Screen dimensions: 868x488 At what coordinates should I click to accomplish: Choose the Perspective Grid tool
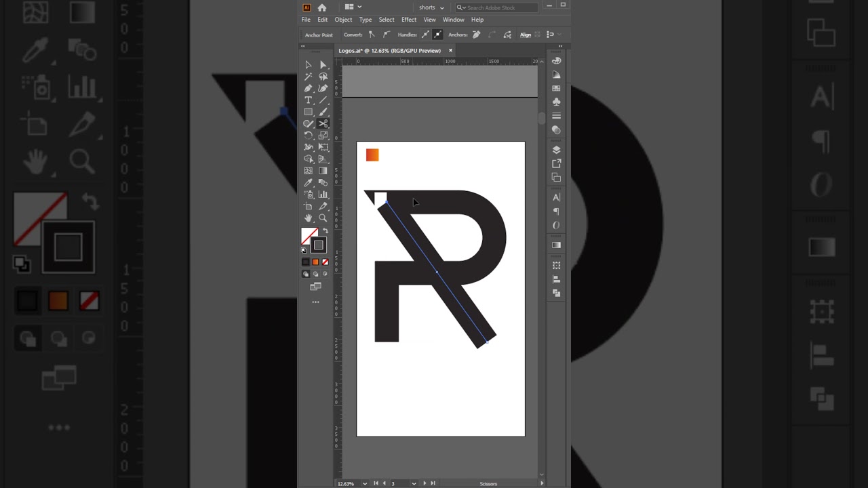click(x=323, y=159)
